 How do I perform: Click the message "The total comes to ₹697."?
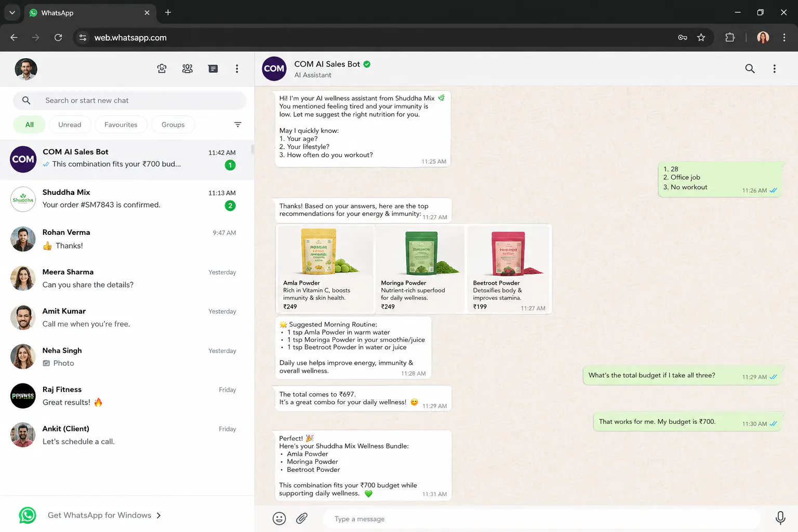[x=363, y=398]
